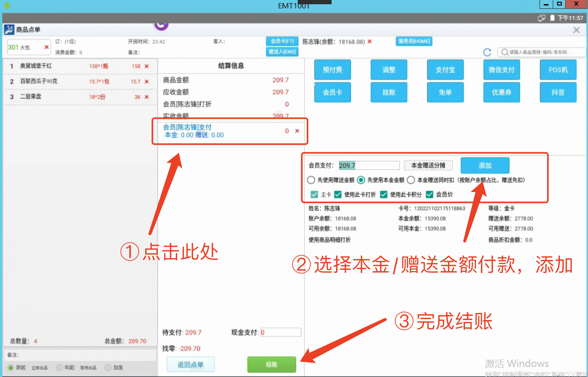The height and width of the screenshot is (377, 588).
Task: Choose 支付宝 payment method
Action: pos(445,70)
